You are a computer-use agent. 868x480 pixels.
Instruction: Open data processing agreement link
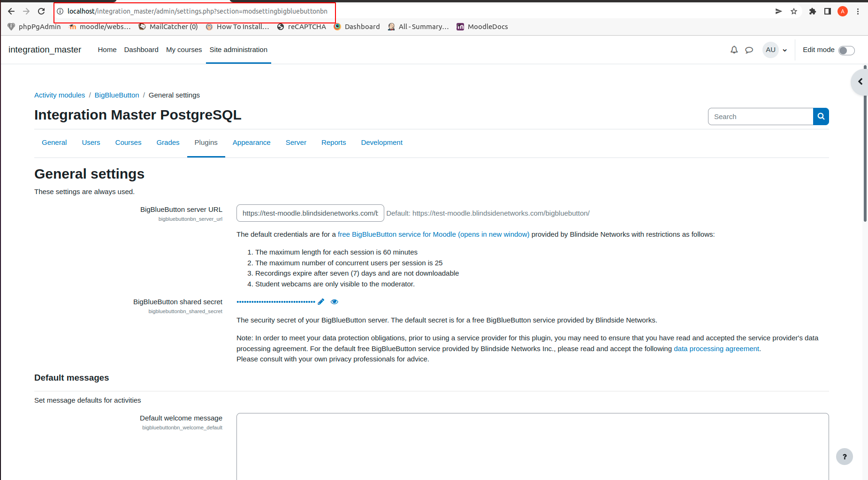(716, 349)
